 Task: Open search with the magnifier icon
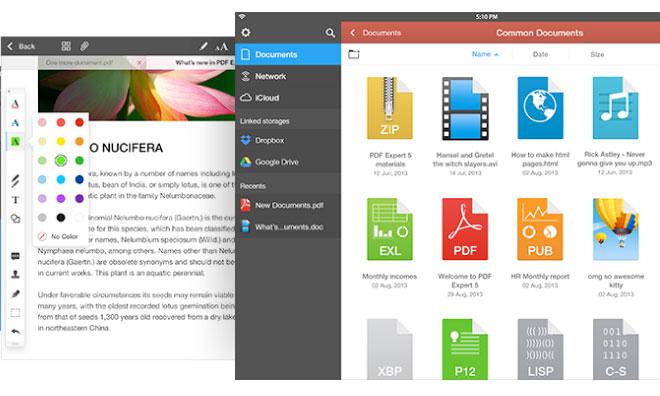click(330, 33)
